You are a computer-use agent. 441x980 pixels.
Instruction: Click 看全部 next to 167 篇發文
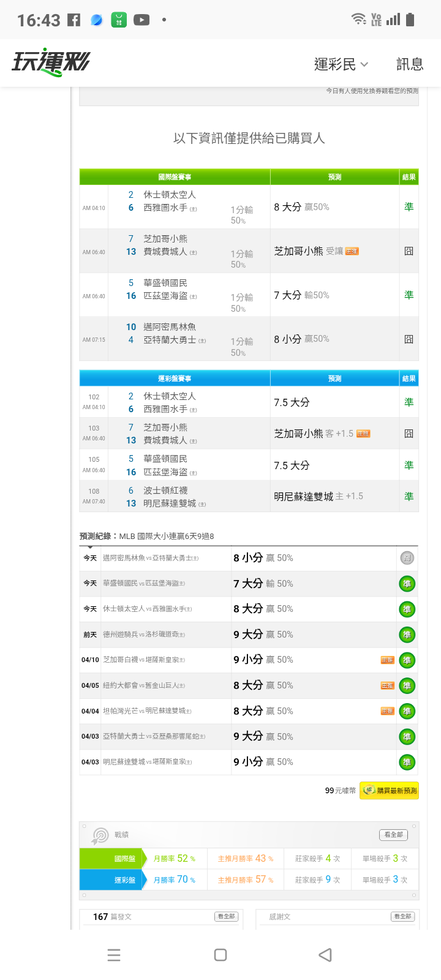pos(226,916)
